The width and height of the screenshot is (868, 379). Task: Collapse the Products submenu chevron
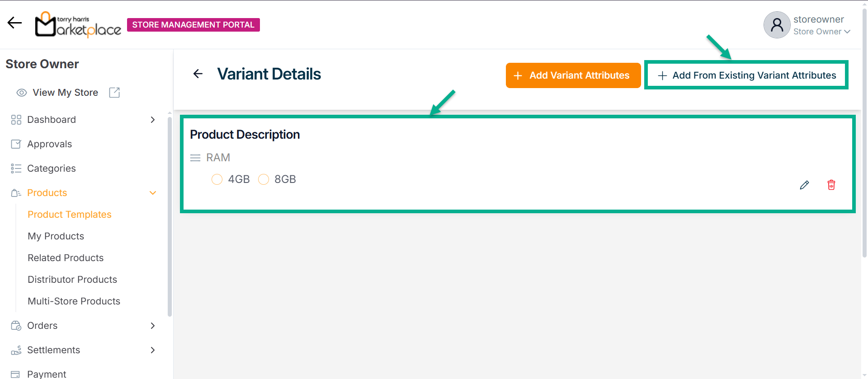point(153,193)
